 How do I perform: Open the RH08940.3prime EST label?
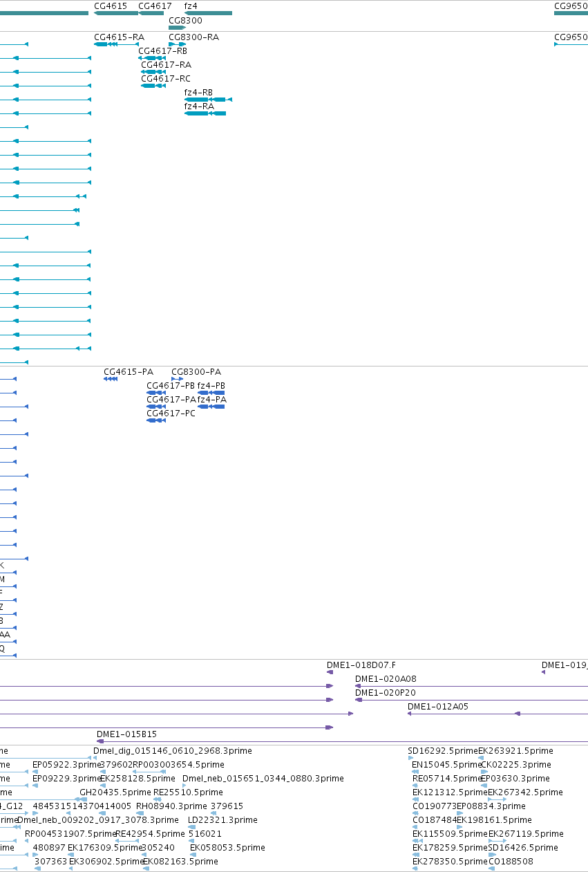(171, 806)
